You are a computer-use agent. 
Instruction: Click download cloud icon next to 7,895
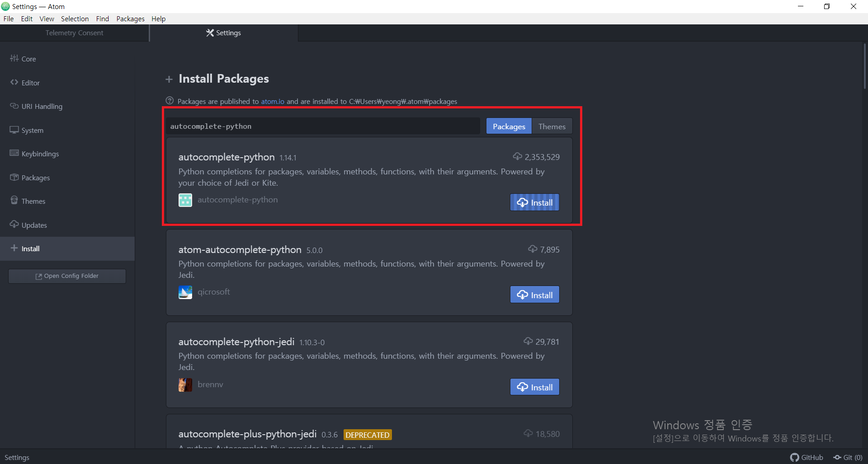(x=533, y=249)
